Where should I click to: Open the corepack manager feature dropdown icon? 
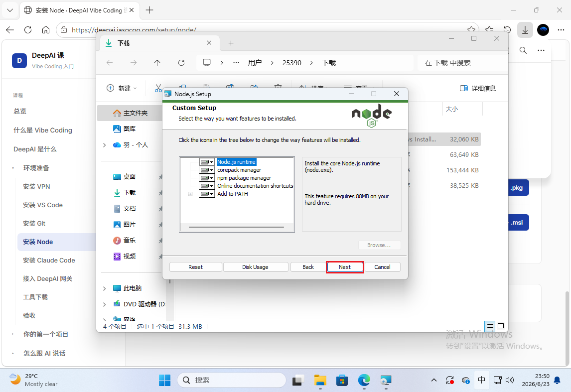pyautogui.click(x=207, y=170)
